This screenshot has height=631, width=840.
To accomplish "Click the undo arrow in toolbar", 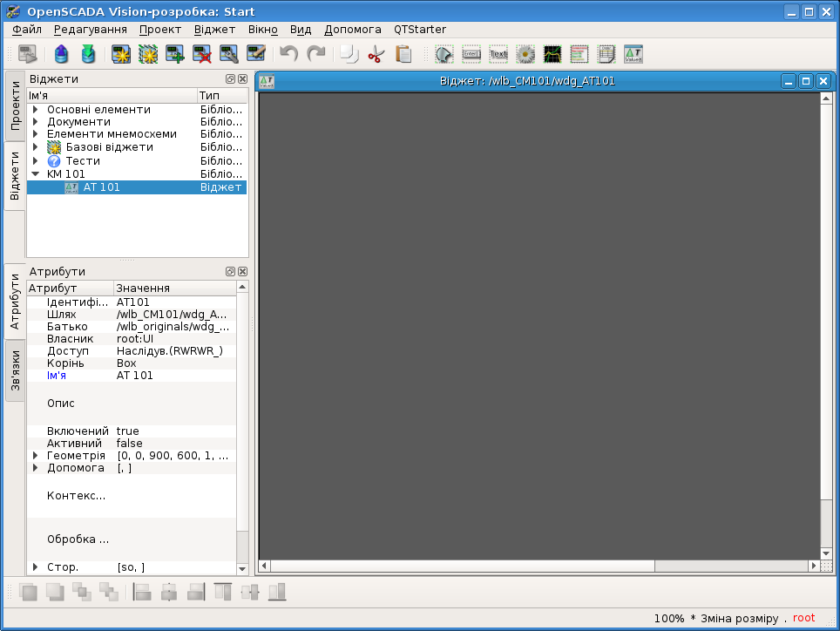I will tap(288, 54).
